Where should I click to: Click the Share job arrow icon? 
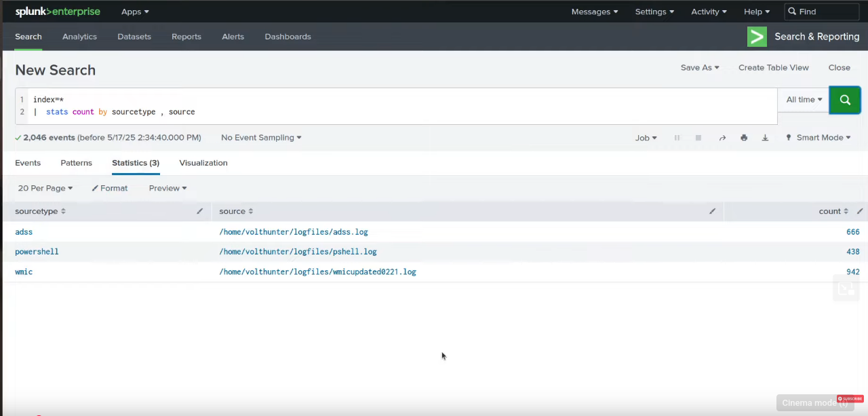pyautogui.click(x=722, y=138)
